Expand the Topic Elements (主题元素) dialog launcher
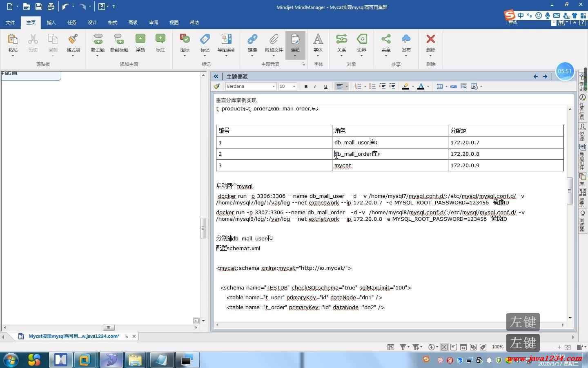The width and height of the screenshot is (588, 368). [303, 64]
